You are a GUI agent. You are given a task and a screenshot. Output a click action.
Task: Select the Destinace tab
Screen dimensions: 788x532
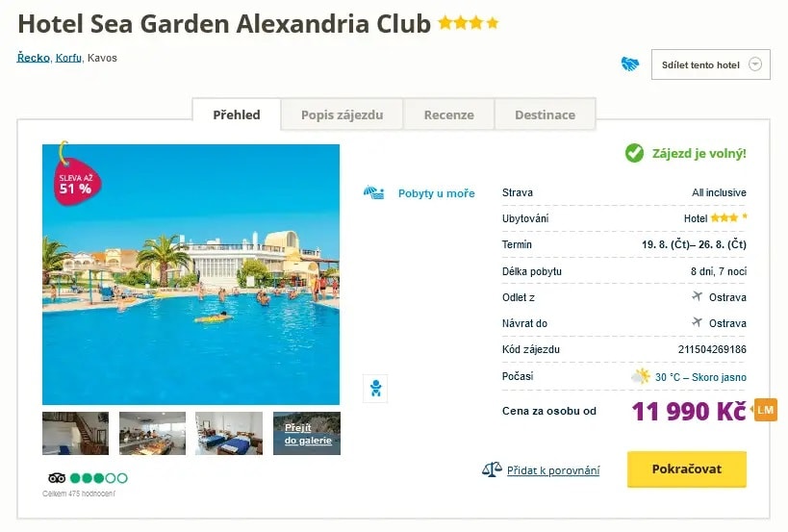(x=545, y=114)
